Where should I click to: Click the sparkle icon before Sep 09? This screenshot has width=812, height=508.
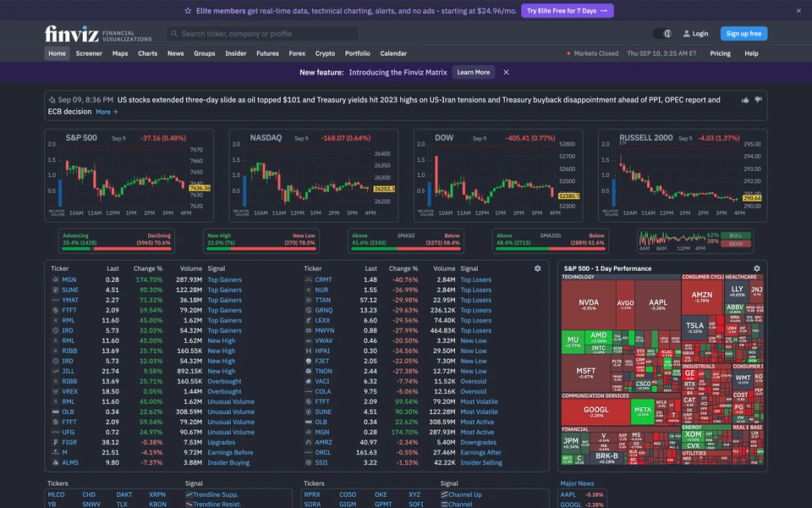[52, 100]
